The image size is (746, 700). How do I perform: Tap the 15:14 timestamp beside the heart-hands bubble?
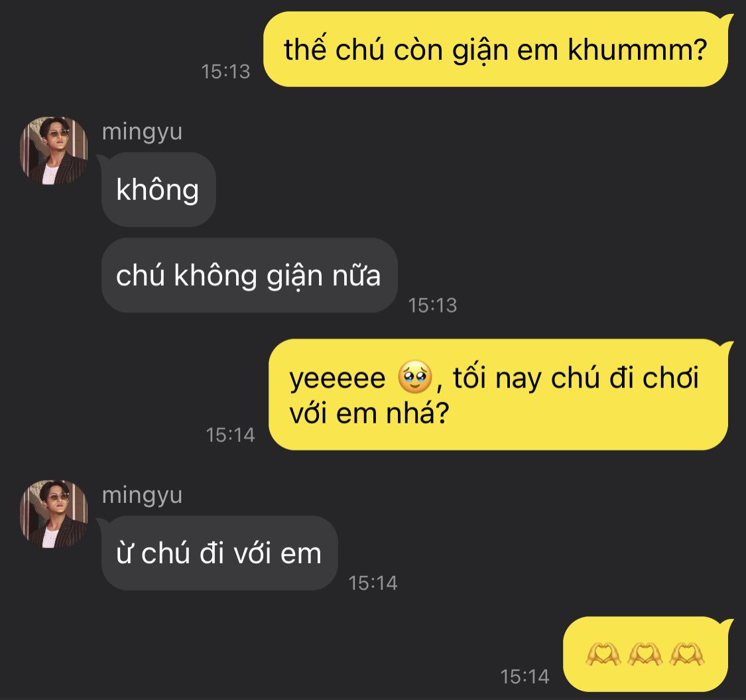point(525,676)
